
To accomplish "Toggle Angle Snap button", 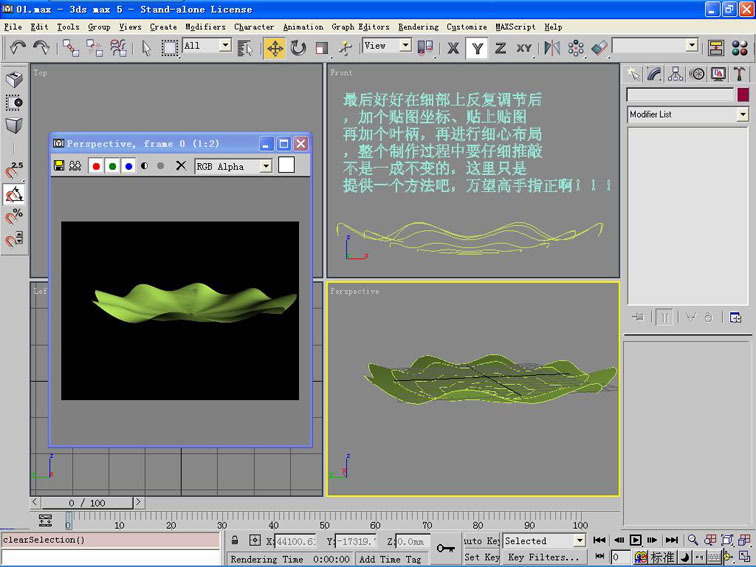I will tap(14, 194).
